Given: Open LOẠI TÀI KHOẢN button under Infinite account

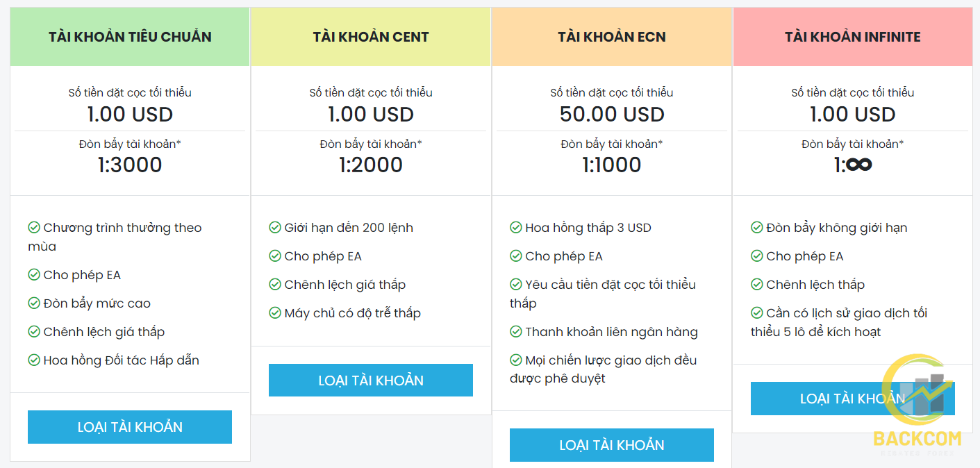Looking at the screenshot, I should [853, 399].
